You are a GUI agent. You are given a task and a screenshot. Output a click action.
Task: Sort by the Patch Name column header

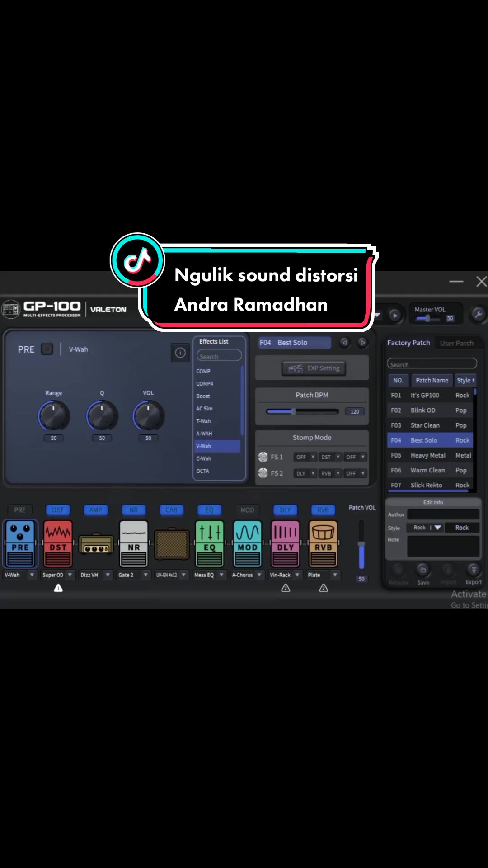(432, 380)
